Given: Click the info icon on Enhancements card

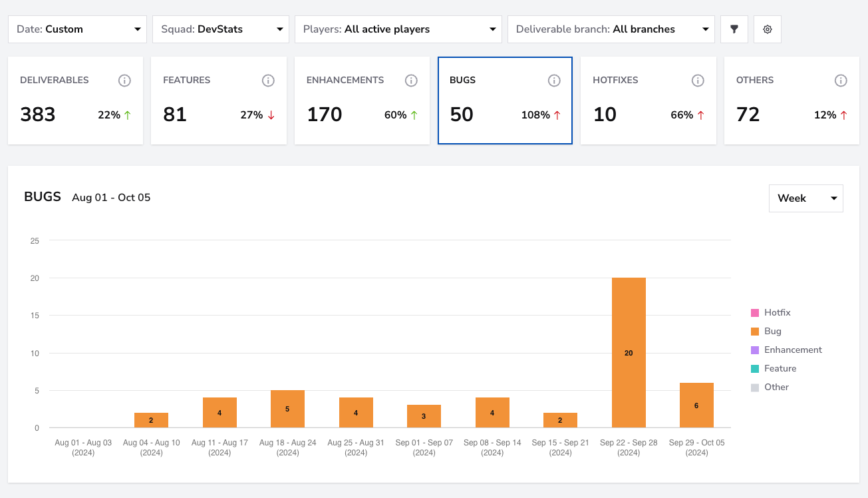Looking at the screenshot, I should point(411,81).
